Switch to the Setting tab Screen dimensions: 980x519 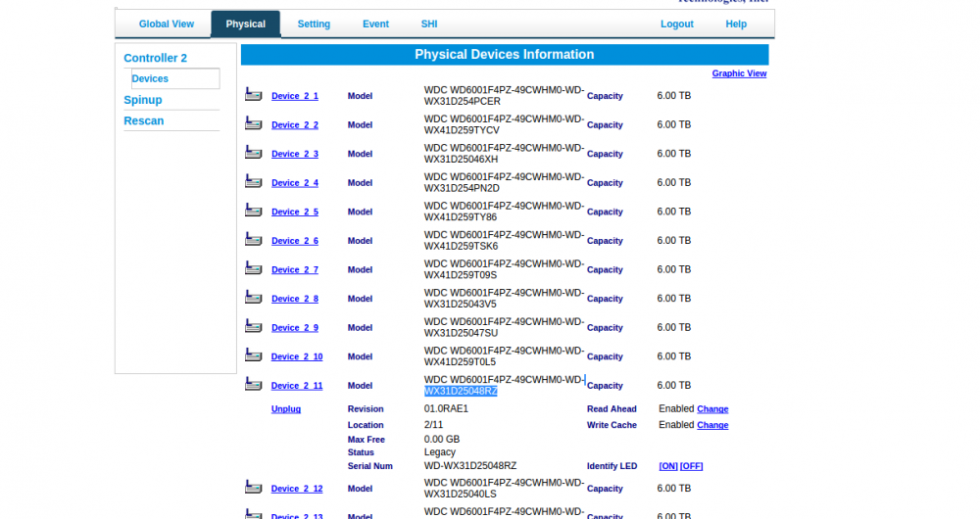tap(314, 24)
